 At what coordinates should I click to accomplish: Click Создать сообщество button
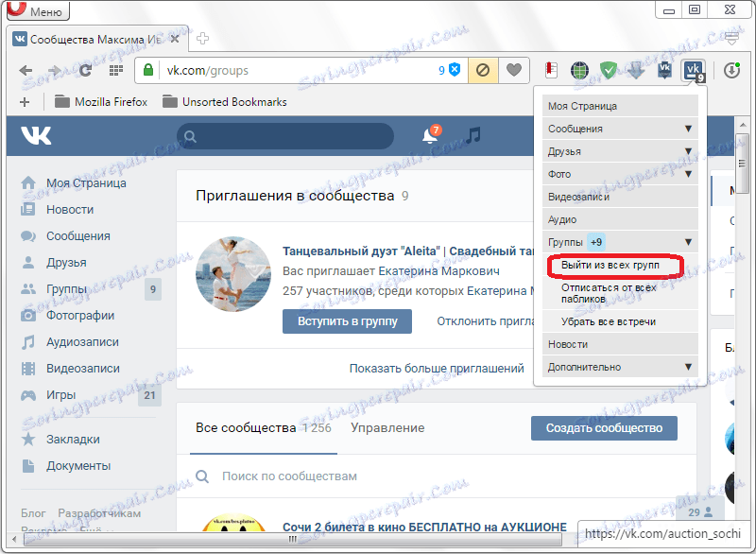[x=604, y=428]
